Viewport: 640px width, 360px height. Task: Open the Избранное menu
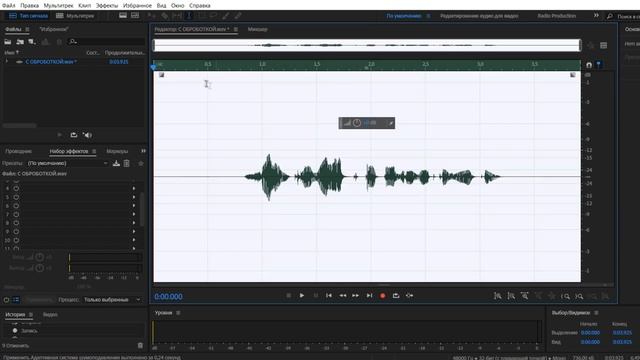click(137, 6)
